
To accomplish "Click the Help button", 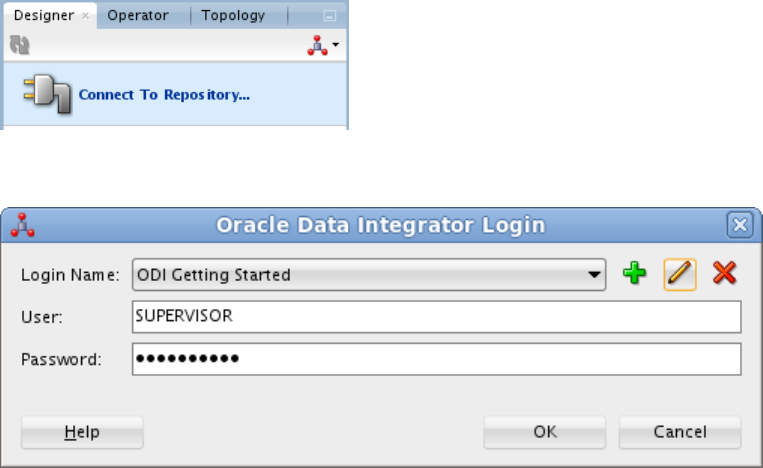I will [x=82, y=432].
